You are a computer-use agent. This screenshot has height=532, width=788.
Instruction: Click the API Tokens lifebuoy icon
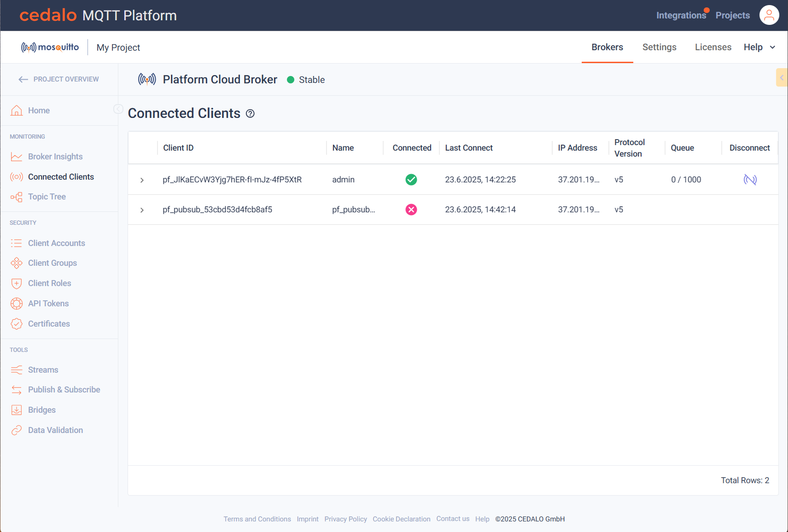click(17, 304)
